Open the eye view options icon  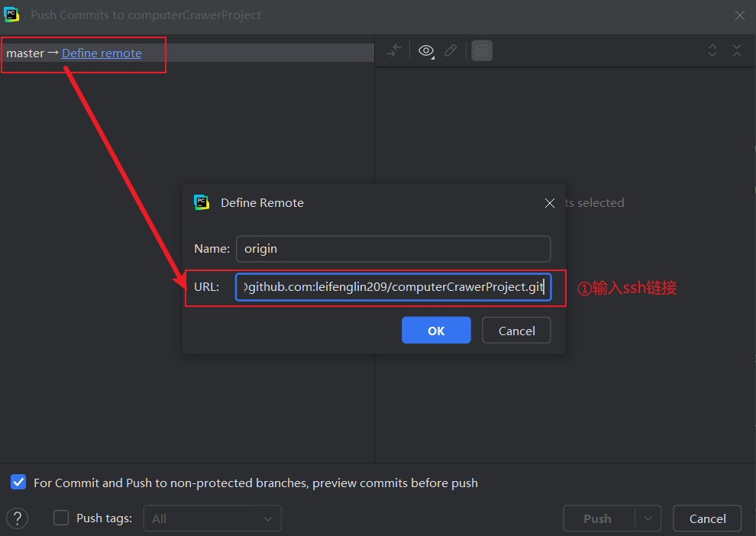tap(426, 50)
